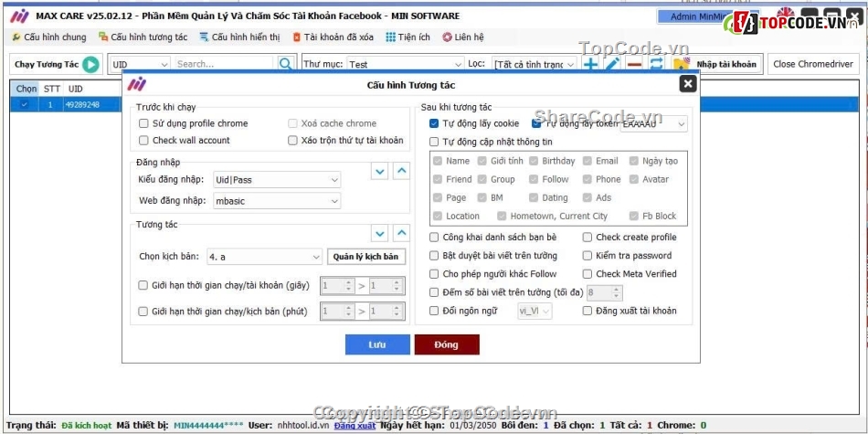The width and height of the screenshot is (868, 434).
Task: Click the Search input field
Action: [224, 64]
